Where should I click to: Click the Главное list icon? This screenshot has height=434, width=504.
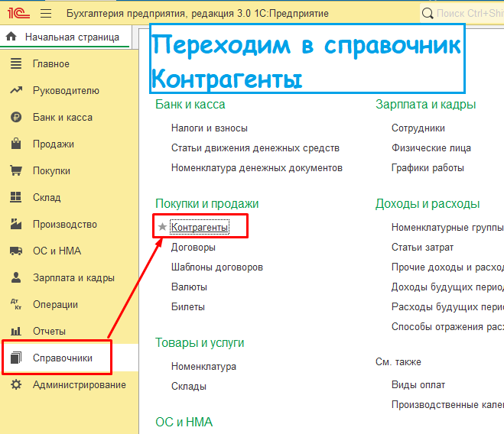tap(16, 63)
